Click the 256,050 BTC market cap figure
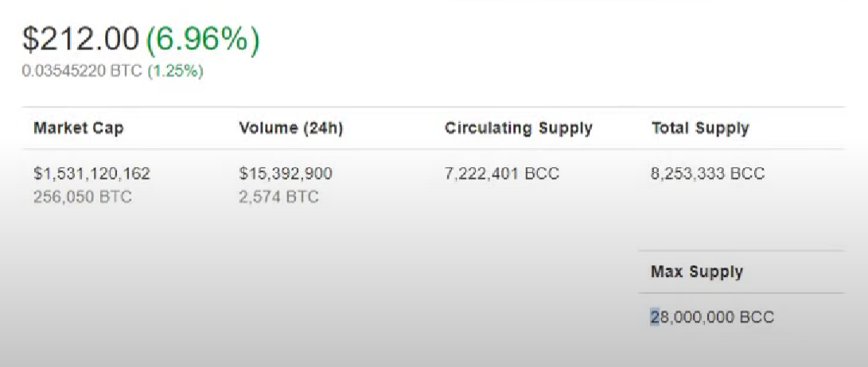The height and width of the screenshot is (367, 868). [x=83, y=197]
